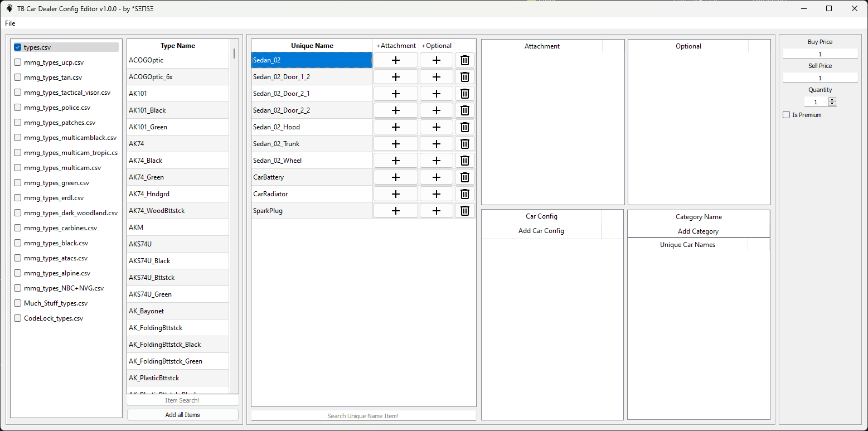Viewport: 868px width, 431px height.
Task: Remove SparkPlug using its trash icon
Action: (464, 211)
